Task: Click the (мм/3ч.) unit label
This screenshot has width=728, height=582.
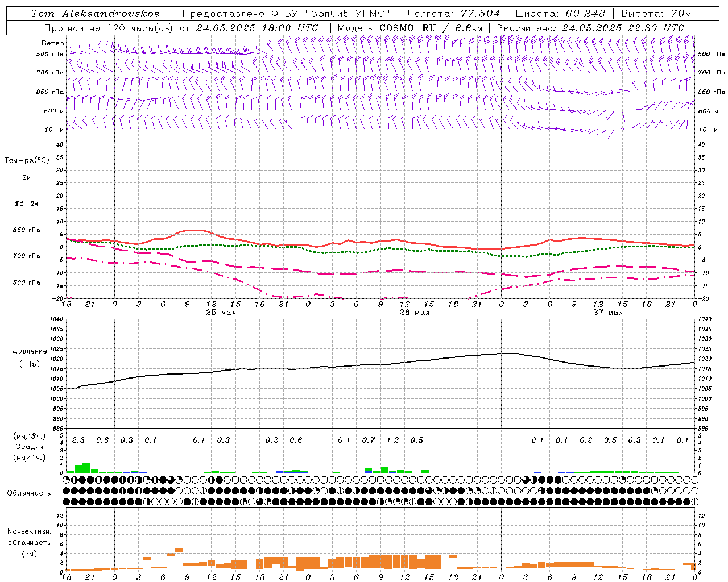Action: pos(28,436)
